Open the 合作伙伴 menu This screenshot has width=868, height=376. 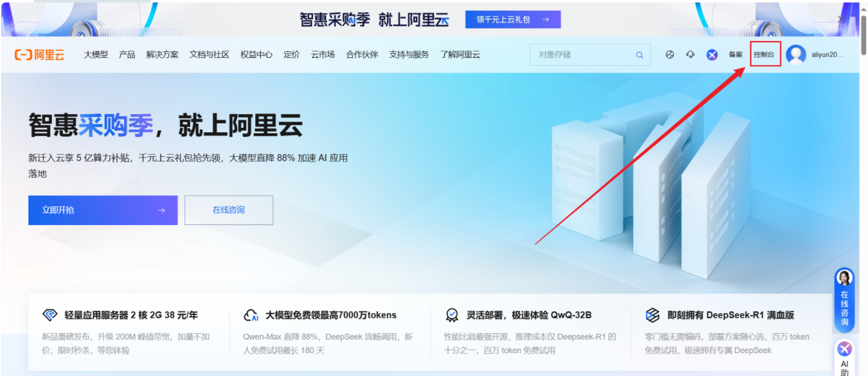click(362, 54)
